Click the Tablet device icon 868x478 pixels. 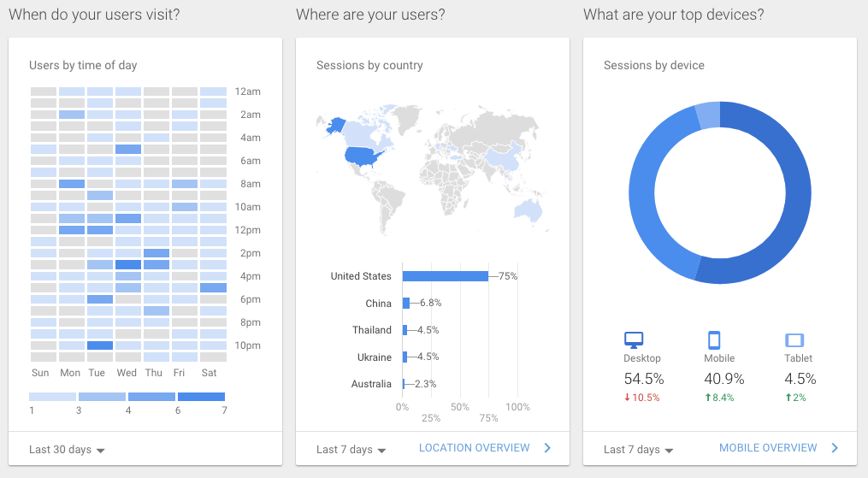click(794, 339)
